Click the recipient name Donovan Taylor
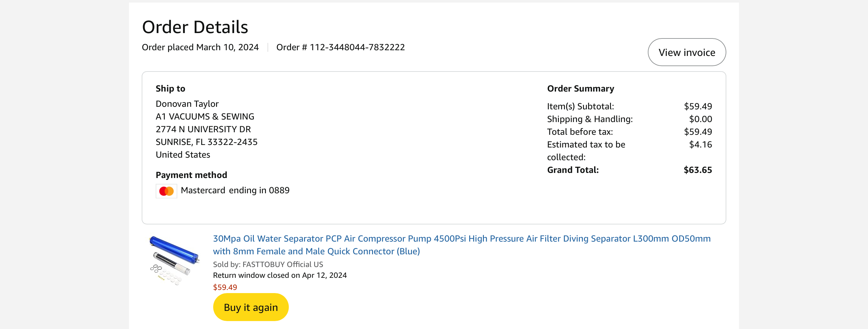The image size is (868, 329). point(187,104)
